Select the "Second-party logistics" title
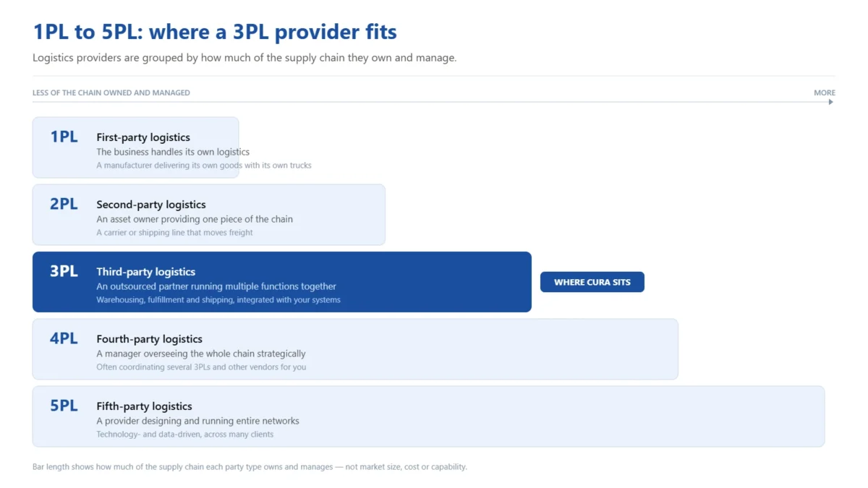Screen dimensions: 868x488 pos(151,205)
